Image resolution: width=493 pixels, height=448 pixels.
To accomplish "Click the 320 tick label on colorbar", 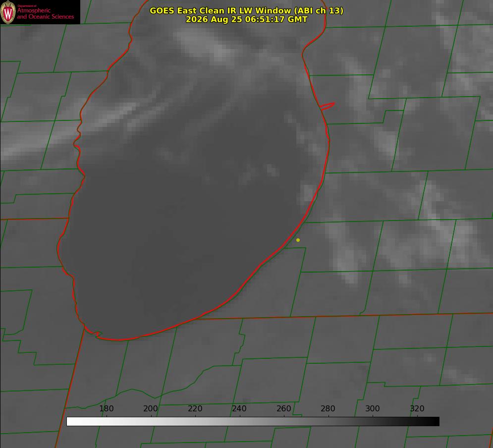I will point(417,408).
